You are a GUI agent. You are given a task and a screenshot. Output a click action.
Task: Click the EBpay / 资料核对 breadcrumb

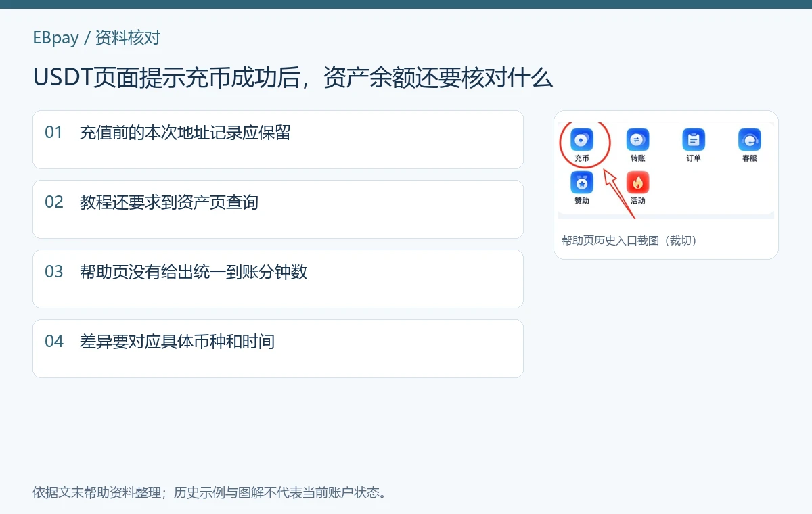click(x=96, y=37)
